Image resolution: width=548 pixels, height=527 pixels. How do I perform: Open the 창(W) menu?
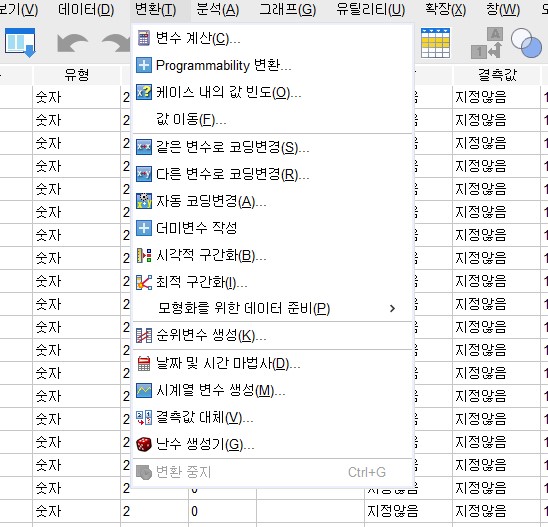click(503, 9)
